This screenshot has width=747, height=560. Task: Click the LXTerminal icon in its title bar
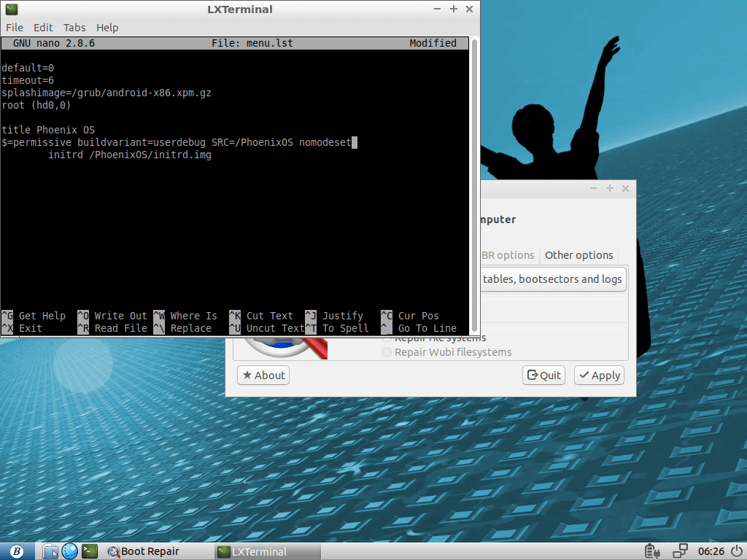(x=10, y=9)
